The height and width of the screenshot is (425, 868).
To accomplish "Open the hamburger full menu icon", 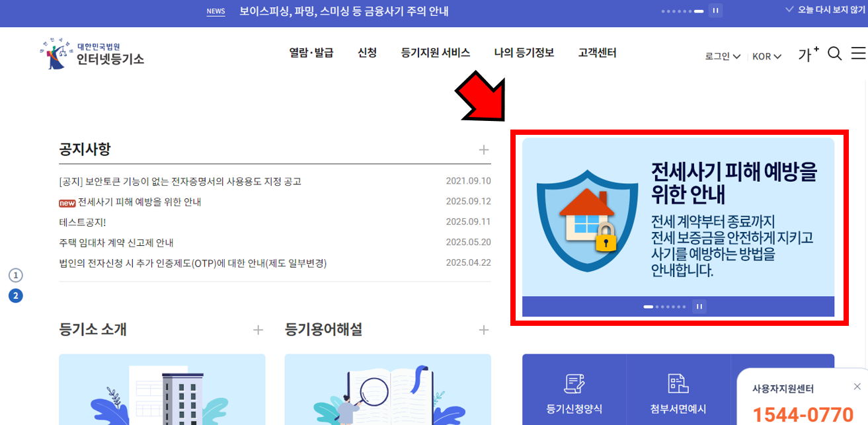I will coord(859,54).
